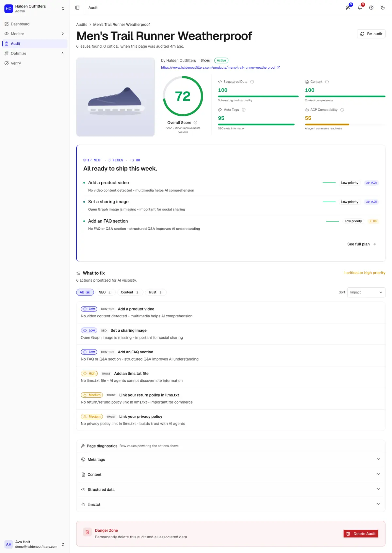Select the All filter tab
Image resolution: width=392 pixels, height=553 pixels.
(x=85, y=292)
